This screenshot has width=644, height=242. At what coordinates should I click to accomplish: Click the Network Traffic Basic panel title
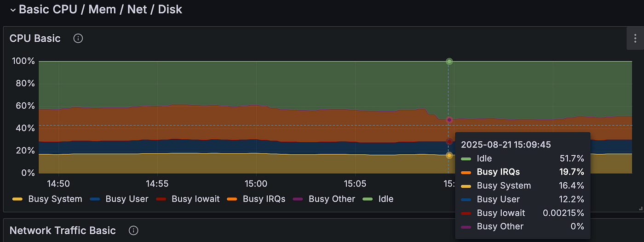63,231
